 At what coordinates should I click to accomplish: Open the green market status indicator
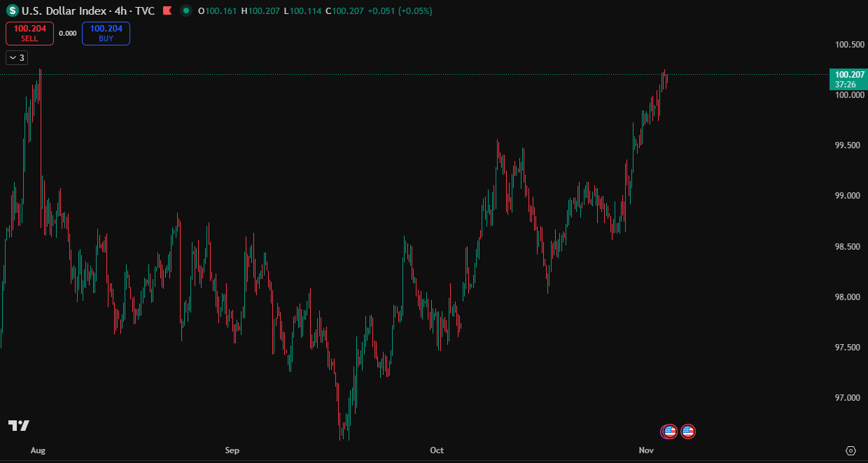(x=185, y=11)
